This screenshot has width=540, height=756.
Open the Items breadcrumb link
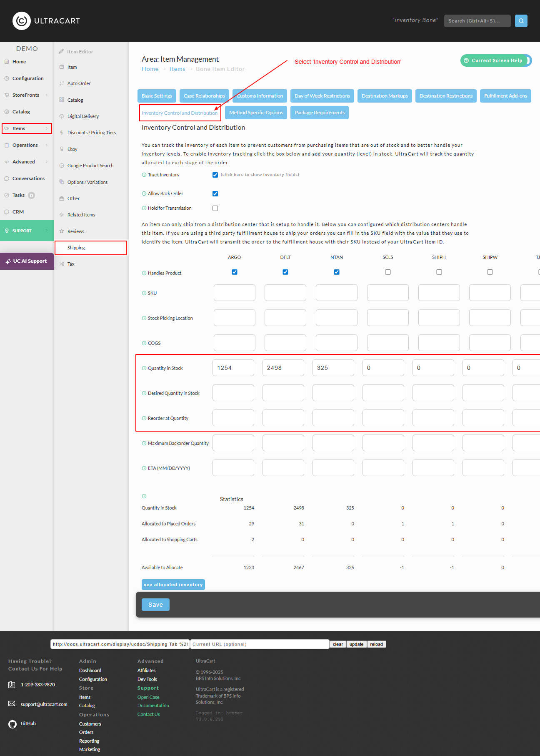click(x=177, y=69)
